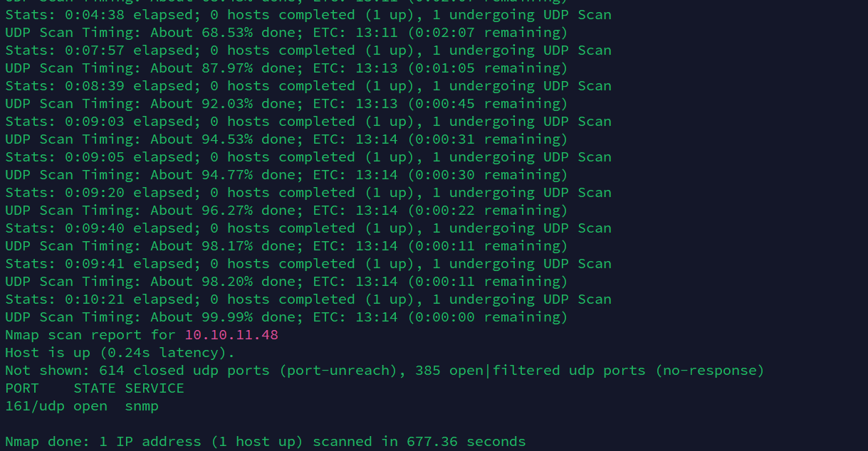Click the 87.97% done timing line
The image size is (868, 451).
point(286,68)
